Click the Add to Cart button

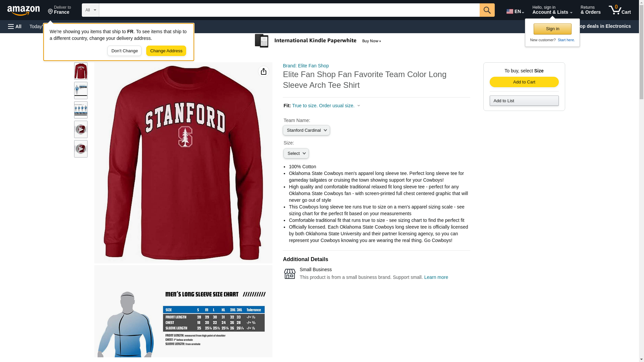click(x=524, y=82)
